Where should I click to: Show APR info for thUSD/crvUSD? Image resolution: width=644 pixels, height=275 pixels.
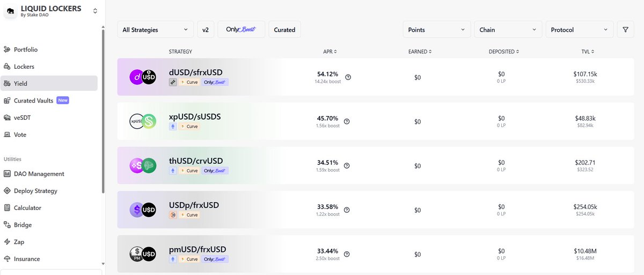[348, 166]
